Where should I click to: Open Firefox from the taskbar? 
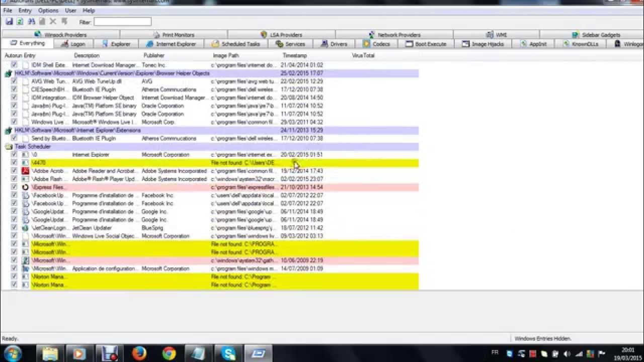point(139,353)
